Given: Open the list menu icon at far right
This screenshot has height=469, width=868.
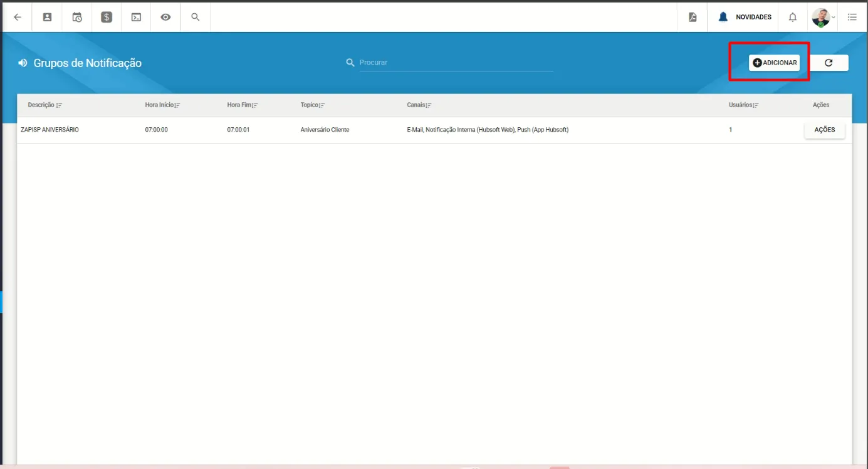Looking at the screenshot, I should click(852, 18).
